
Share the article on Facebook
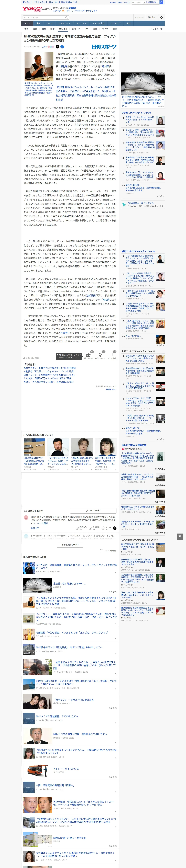point(62,47)
